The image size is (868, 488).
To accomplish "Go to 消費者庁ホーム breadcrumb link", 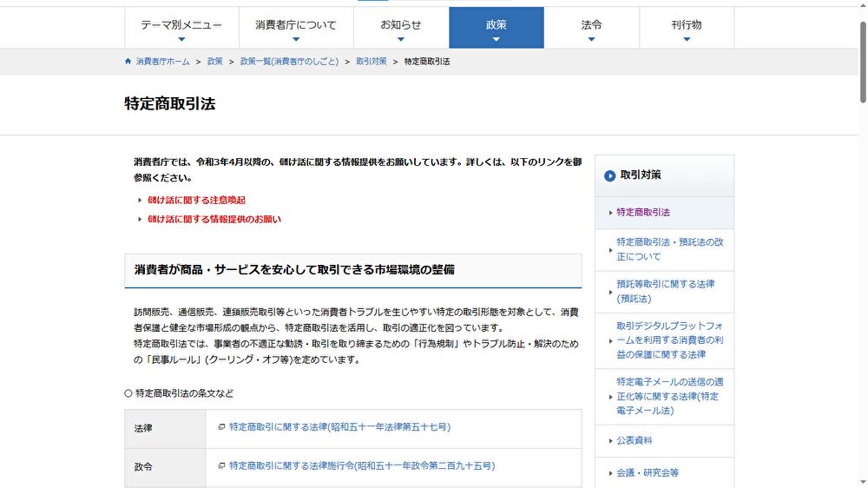I will [x=163, y=62].
